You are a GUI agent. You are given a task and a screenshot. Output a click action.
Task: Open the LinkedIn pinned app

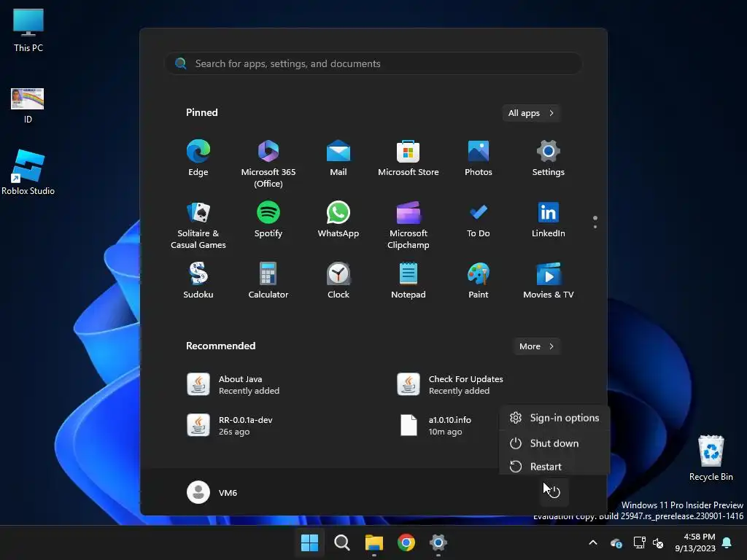[549, 220]
